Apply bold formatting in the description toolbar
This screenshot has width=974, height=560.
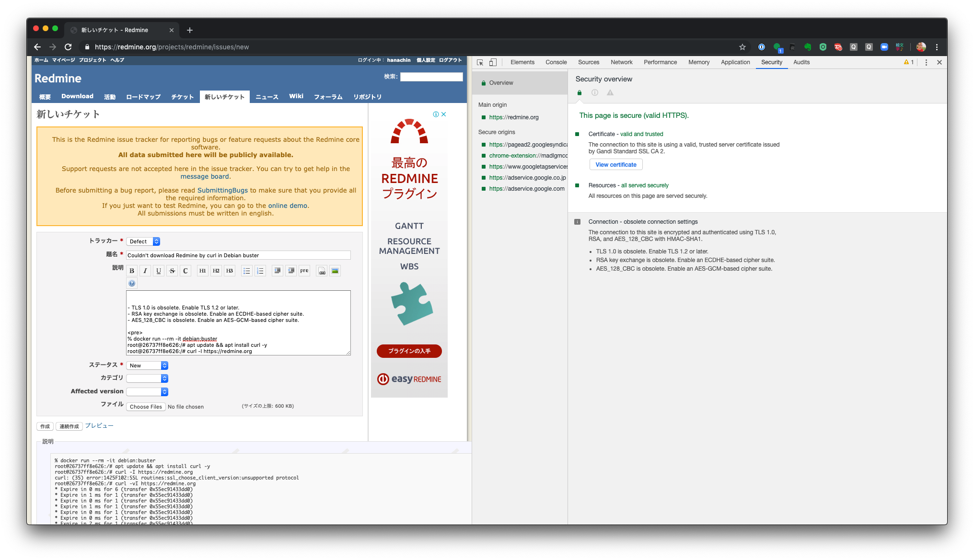[x=132, y=271]
